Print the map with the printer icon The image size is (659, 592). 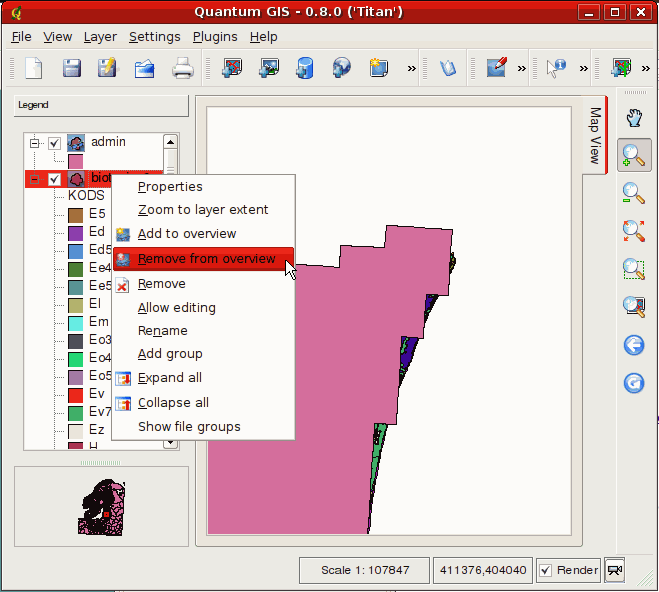pyautogui.click(x=182, y=68)
